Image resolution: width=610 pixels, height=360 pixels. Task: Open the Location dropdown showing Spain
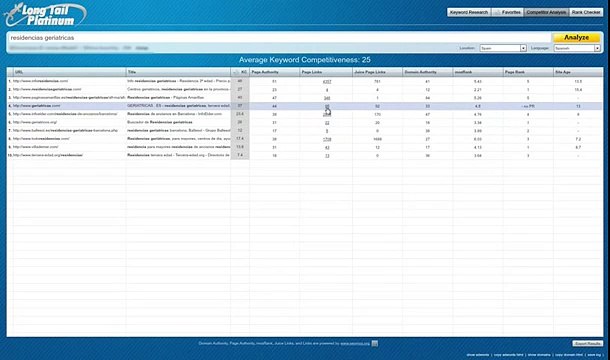(x=503, y=48)
